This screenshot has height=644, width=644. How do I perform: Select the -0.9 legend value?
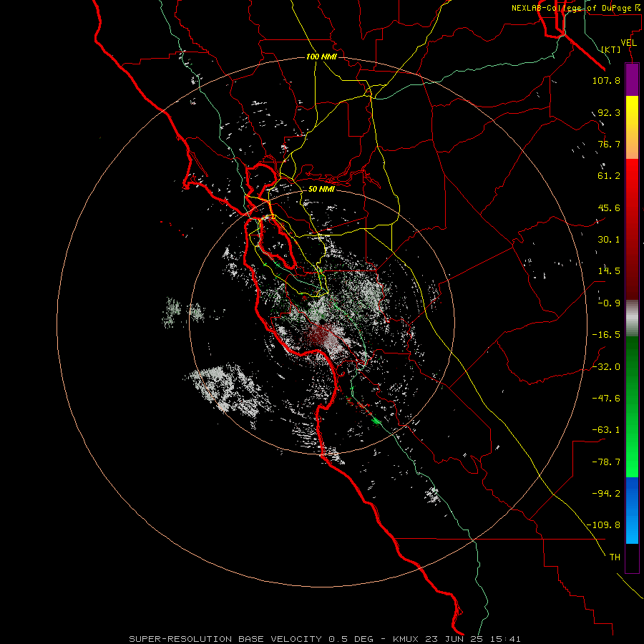pos(609,303)
